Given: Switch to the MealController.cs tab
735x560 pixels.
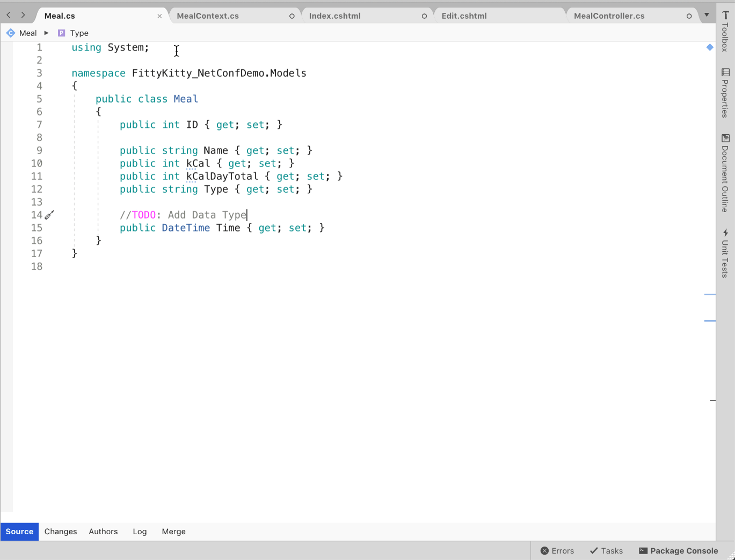Looking at the screenshot, I should pos(609,16).
